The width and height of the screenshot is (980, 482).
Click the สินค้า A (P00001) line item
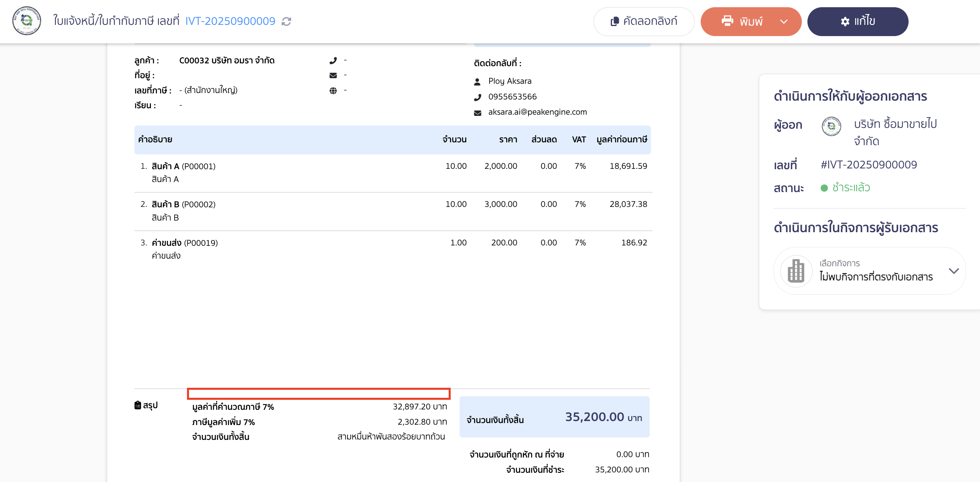(183, 166)
